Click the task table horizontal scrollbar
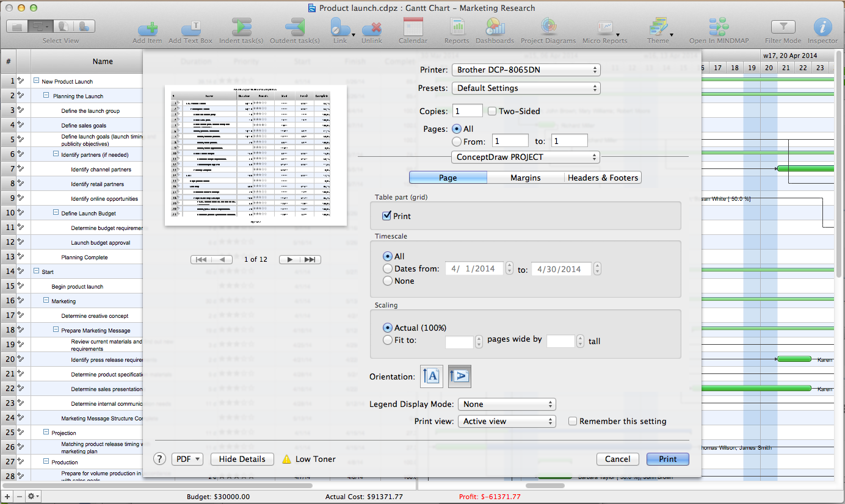Image resolution: width=845 pixels, height=504 pixels. [157, 486]
